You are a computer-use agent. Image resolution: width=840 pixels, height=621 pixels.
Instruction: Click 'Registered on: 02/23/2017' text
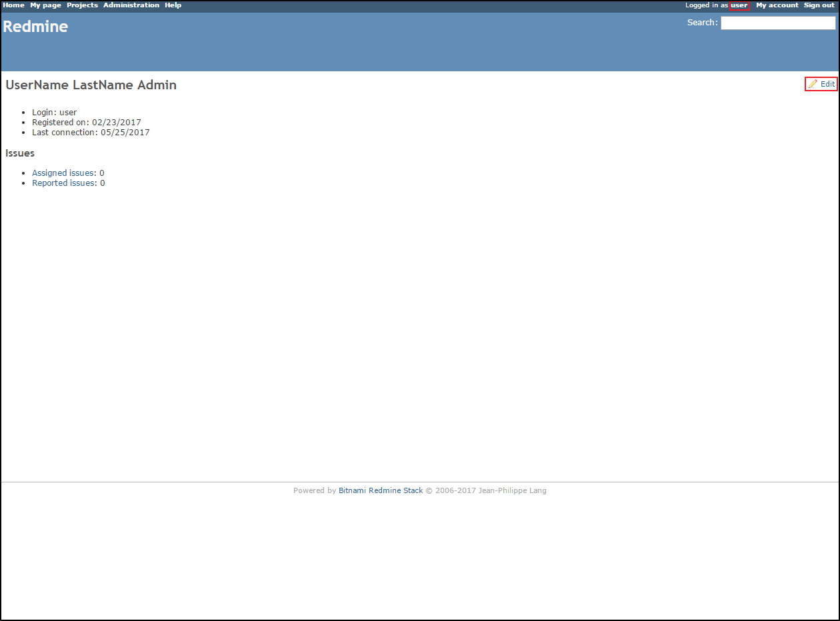pyautogui.click(x=87, y=123)
